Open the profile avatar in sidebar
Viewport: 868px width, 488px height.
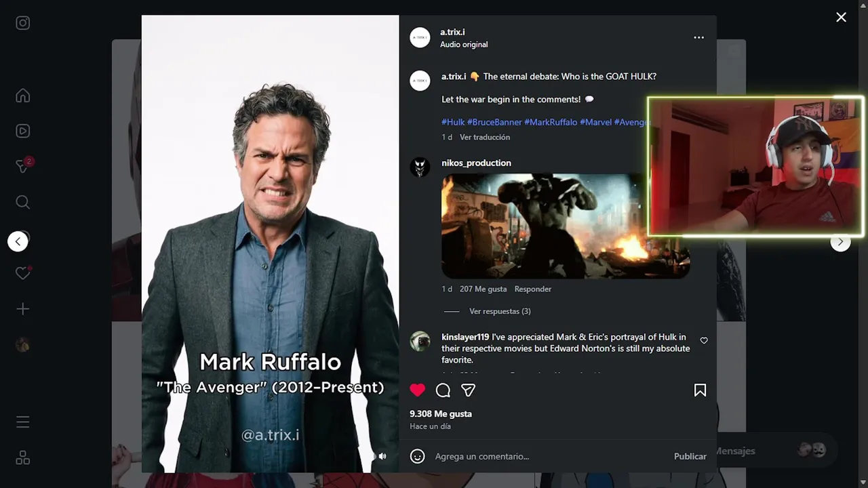[23, 345]
